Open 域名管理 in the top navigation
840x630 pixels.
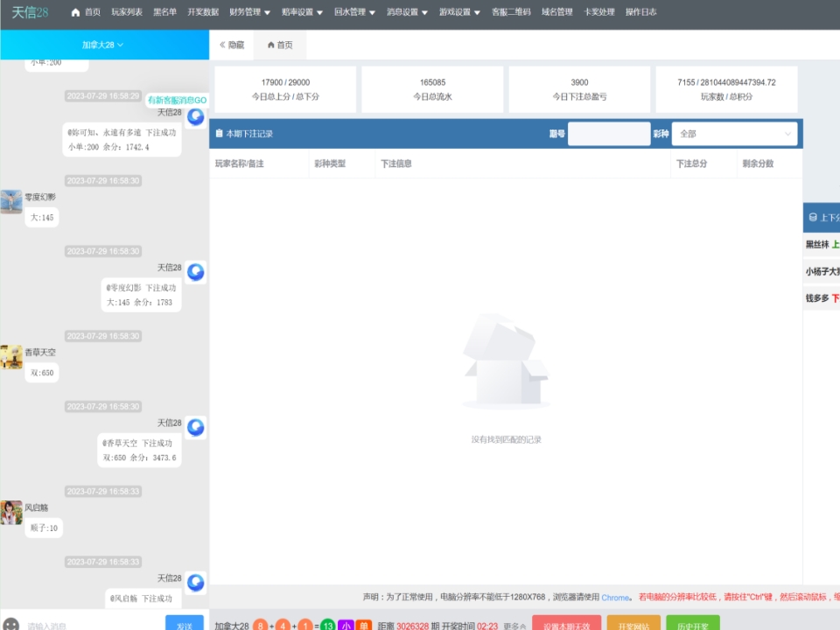(x=557, y=12)
